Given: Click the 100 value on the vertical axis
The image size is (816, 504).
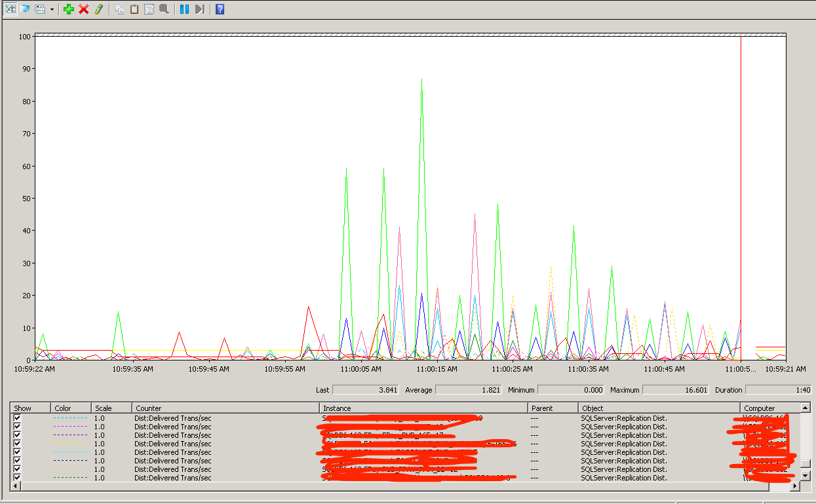Looking at the screenshot, I should tap(26, 37).
